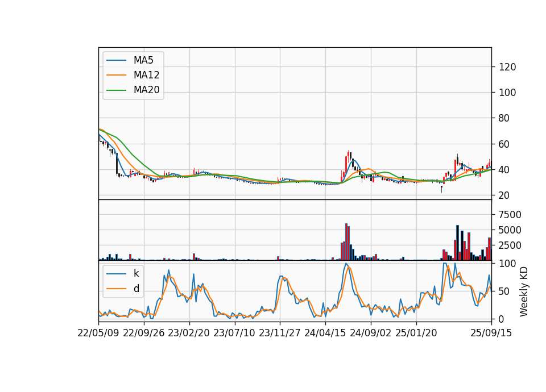Viewport: 546px width, 392px height.
Task: Click the tallest red volume bar in mid-2024
Action: 346,242
